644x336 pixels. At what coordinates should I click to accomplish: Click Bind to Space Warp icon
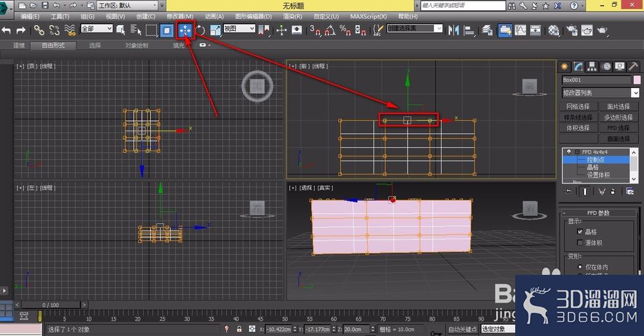pyautogui.click(x=70, y=30)
